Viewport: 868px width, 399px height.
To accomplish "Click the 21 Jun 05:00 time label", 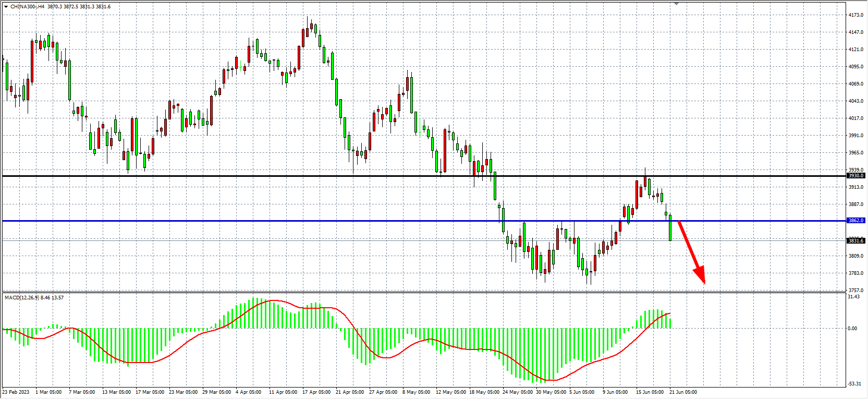I will (x=683, y=392).
